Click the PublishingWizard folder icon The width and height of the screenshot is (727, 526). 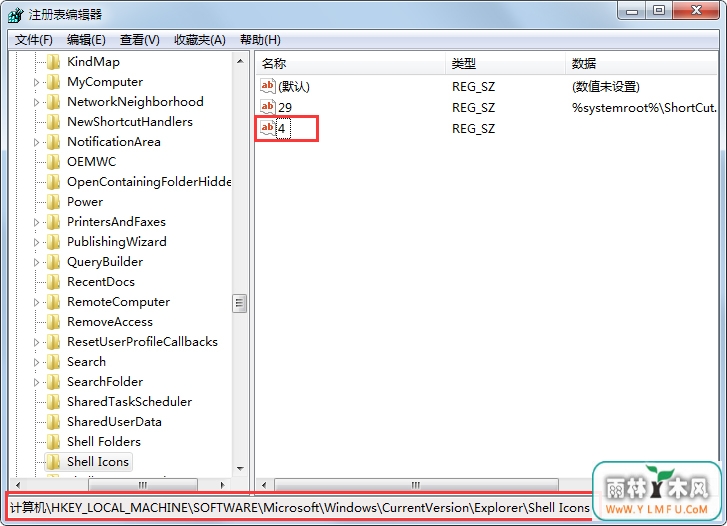[54, 242]
